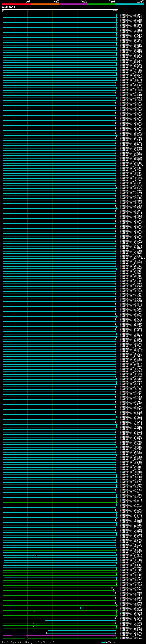Screen dimensions: 146x644
Task: Click the only magenta alignment bar
Action: click(x=59, y=635)
